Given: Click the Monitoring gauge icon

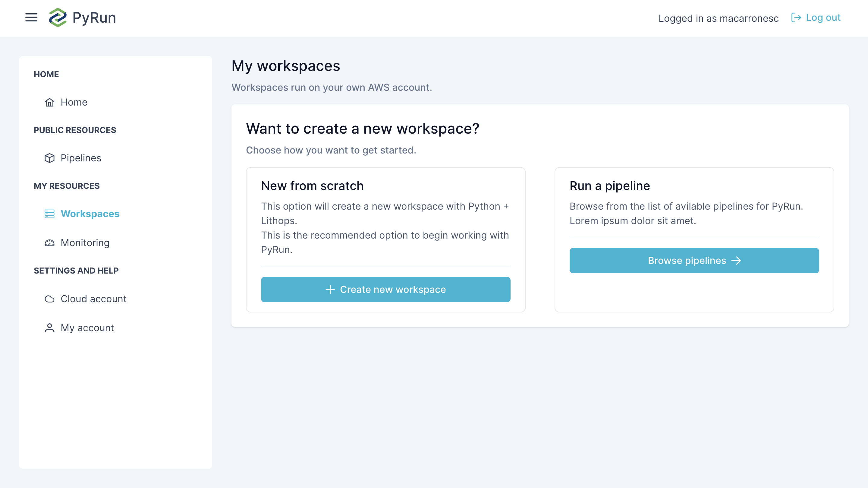Looking at the screenshot, I should pyautogui.click(x=49, y=243).
